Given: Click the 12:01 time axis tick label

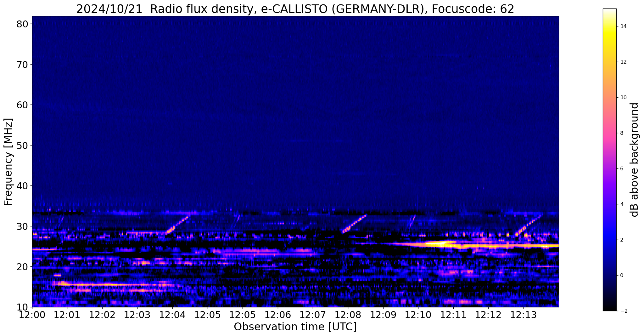Looking at the screenshot, I should 67,315.
